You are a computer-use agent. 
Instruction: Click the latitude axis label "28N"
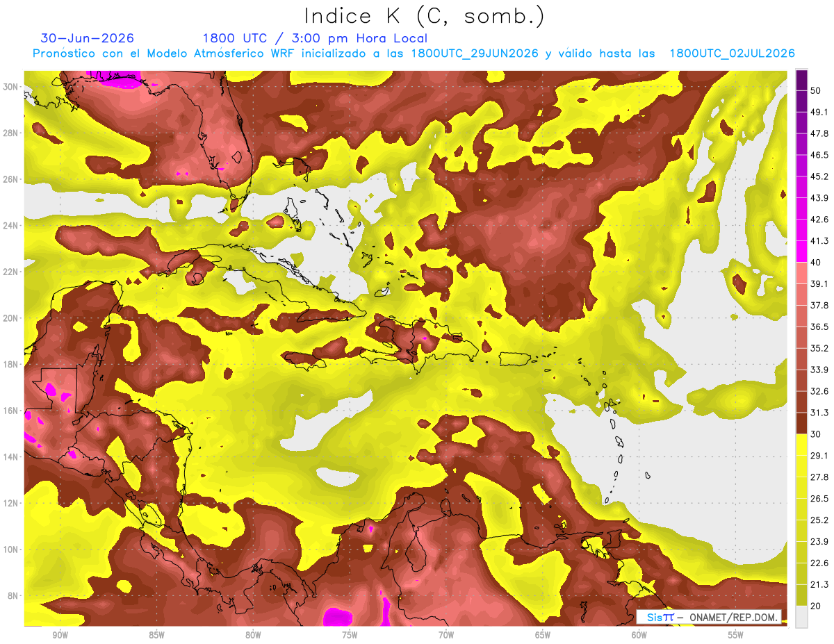pyautogui.click(x=12, y=133)
